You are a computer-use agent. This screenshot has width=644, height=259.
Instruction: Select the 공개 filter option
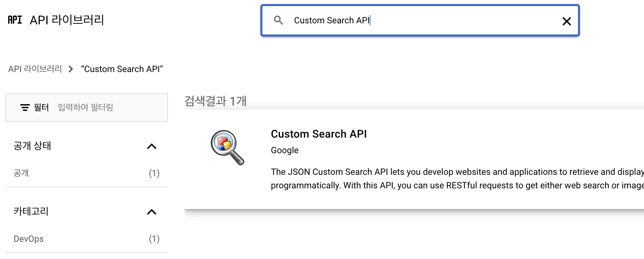click(21, 173)
